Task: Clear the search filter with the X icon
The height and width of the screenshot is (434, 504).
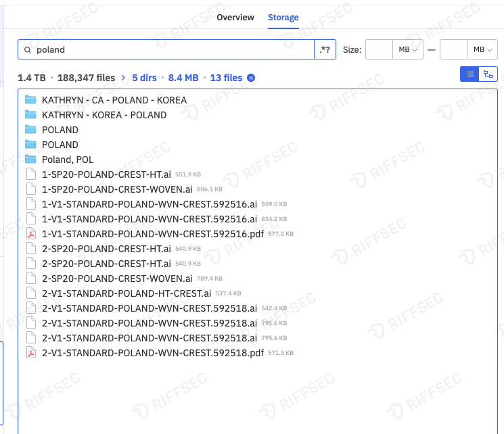Action: pyautogui.click(x=251, y=78)
